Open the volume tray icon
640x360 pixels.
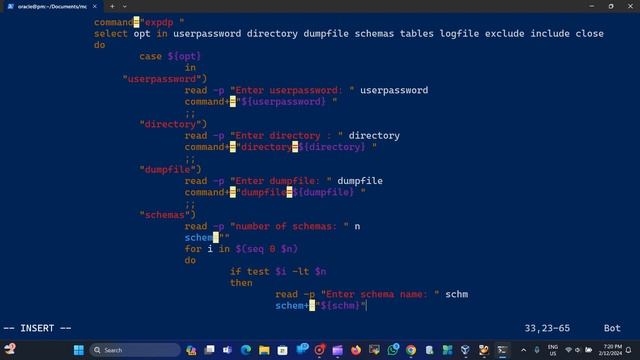[578, 350]
